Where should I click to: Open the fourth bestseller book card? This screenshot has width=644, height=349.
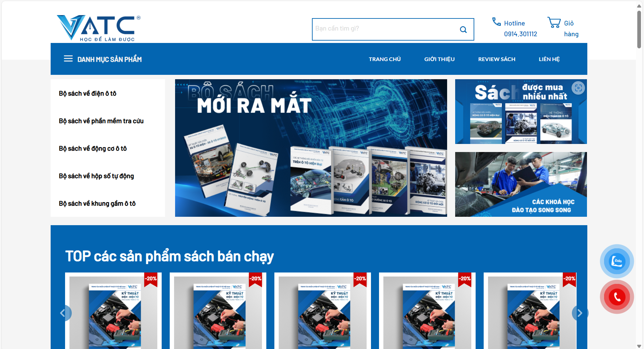[x=427, y=311]
